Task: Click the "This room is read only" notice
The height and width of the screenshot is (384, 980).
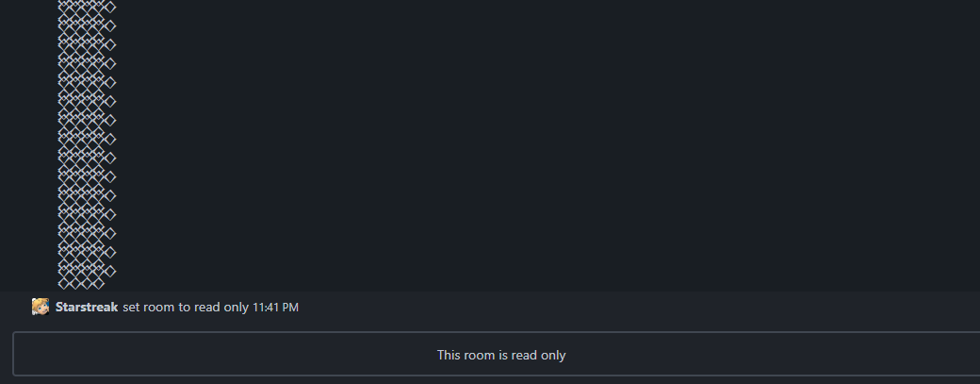Action: click(501, 356)
